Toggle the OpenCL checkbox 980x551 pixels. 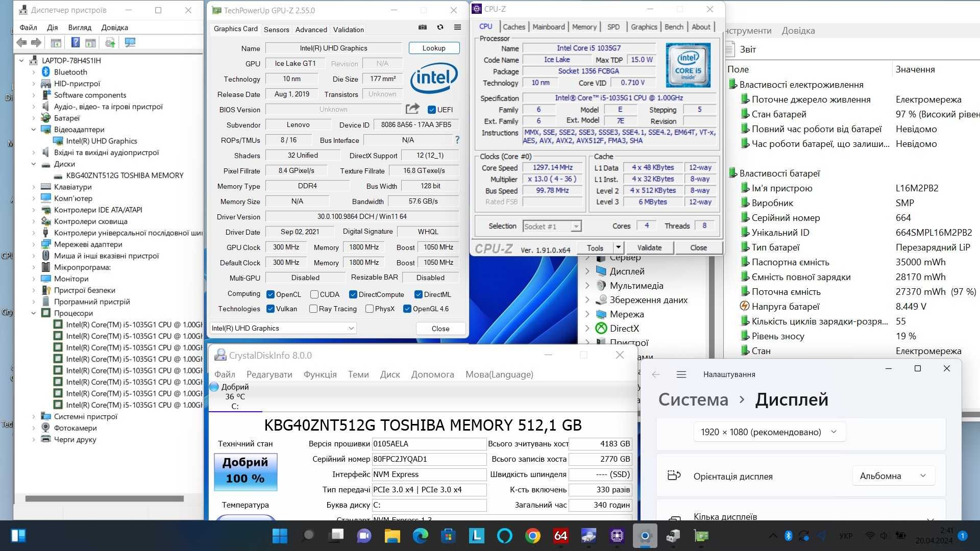(x=271, y=294)
